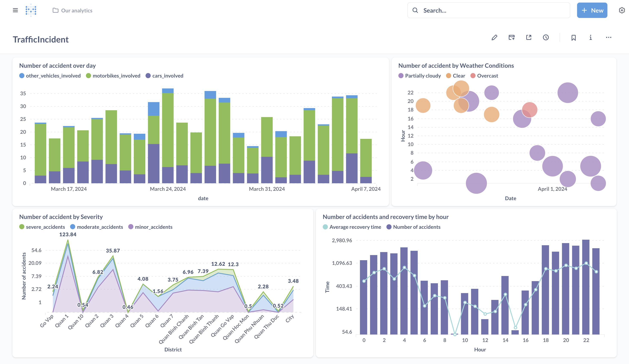629x364 pixels.
Task: Toggle severe_accidents legend item
Action: click(x=42, y=227)
